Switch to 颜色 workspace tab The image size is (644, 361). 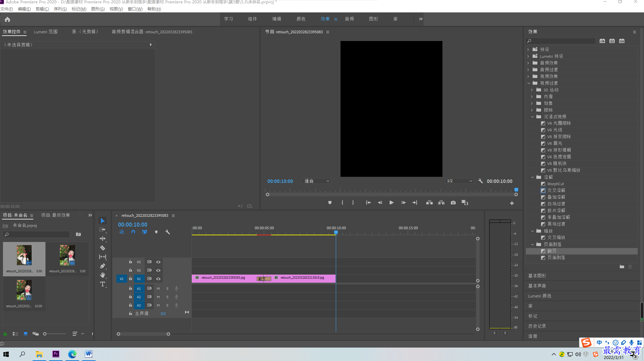click(x=301, y=19)
